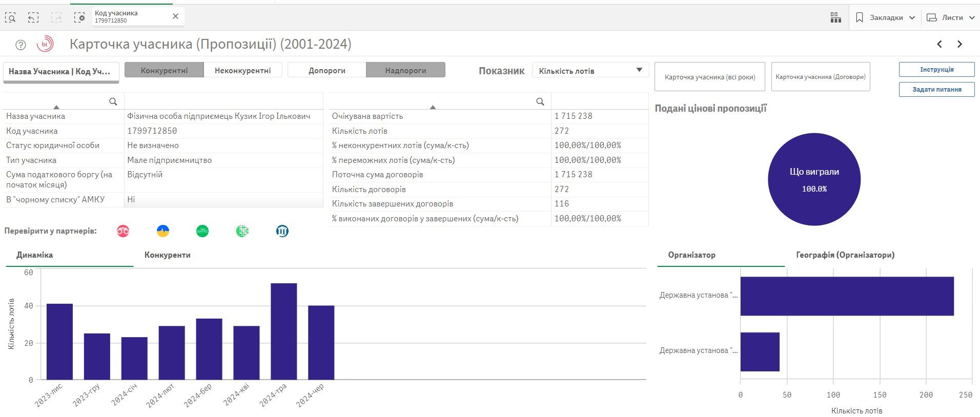The width and height of the screenshot is (980, 417).
Task: Select the Допороги filter option
Action: point(326,70)
